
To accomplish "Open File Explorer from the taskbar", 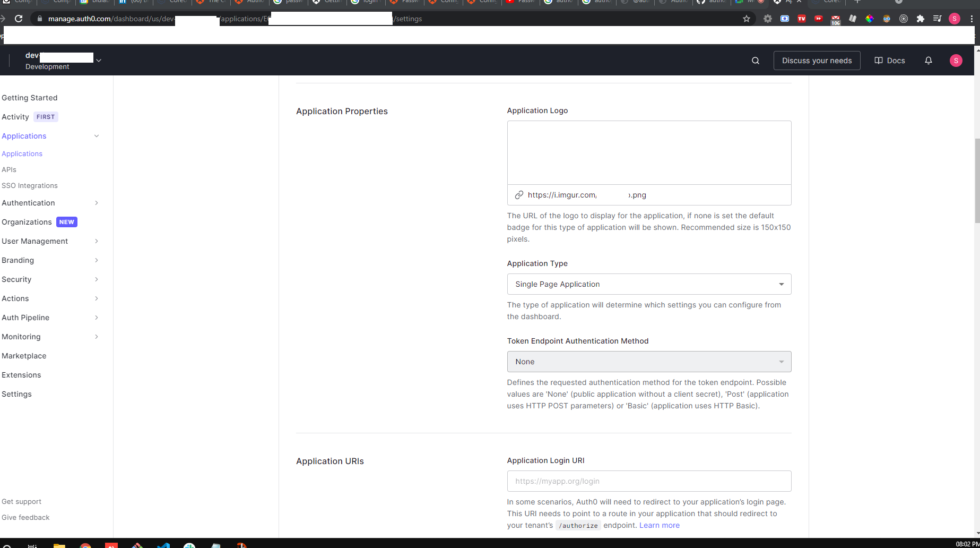I will [x=59, y=545].
